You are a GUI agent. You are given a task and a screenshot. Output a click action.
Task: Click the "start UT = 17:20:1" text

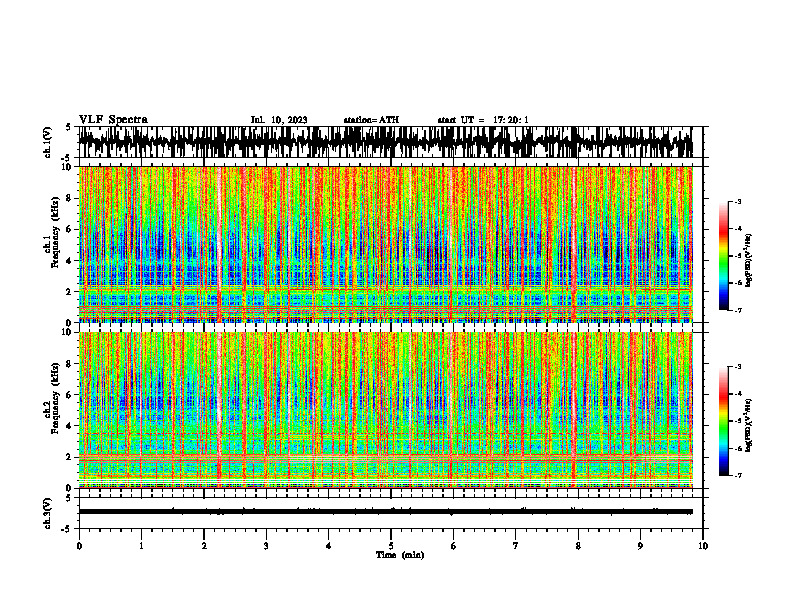483,120
